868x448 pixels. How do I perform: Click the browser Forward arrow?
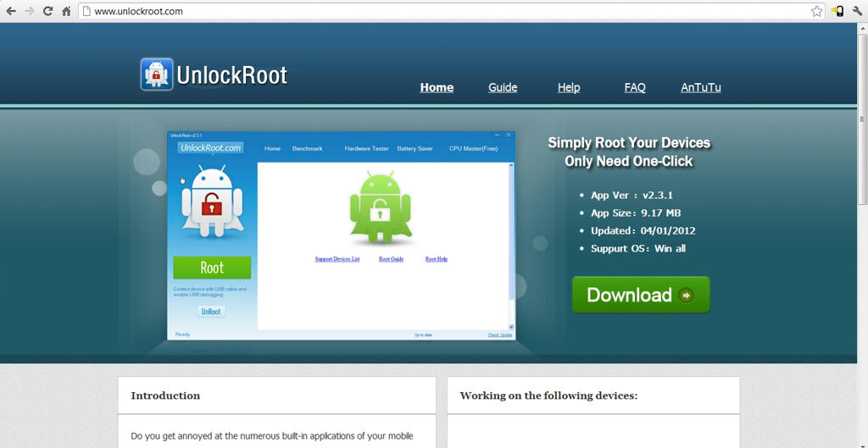[30, 10]
